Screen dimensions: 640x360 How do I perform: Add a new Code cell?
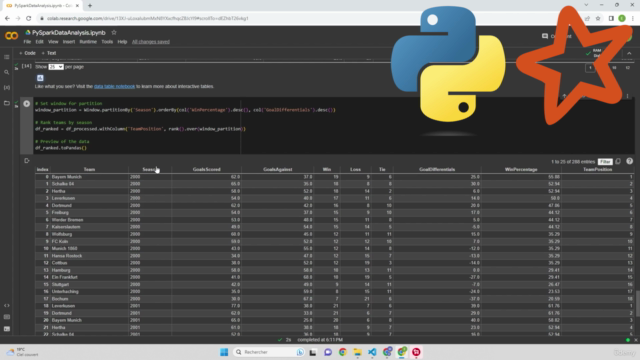click(27, 53)
